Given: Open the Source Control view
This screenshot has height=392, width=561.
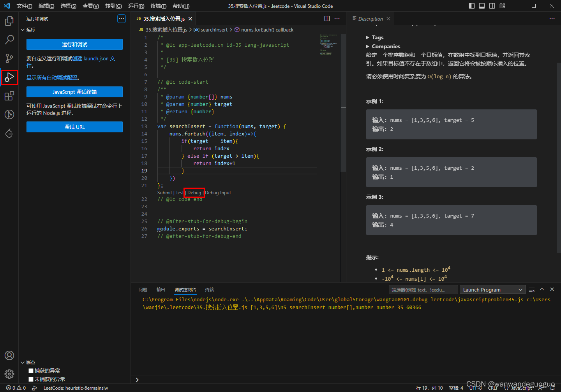Looking at the screenshot, I should click(9, 58).
